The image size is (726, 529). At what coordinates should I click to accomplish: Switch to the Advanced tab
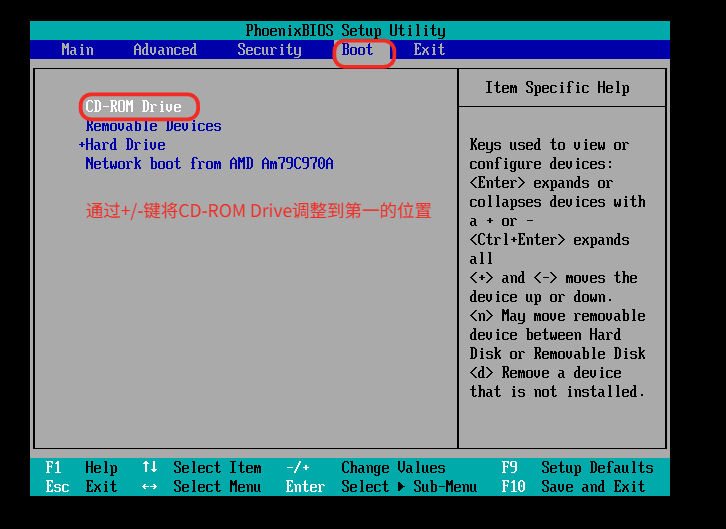point(165,50)
